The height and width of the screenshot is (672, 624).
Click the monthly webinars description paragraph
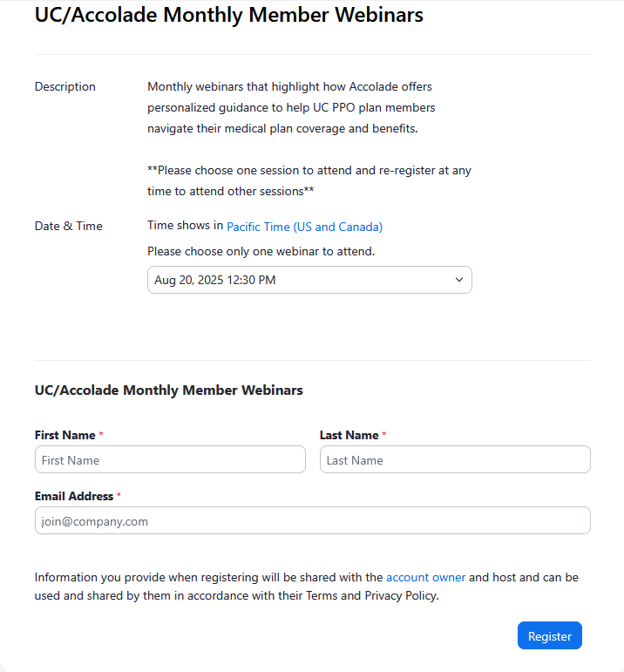tap(291, 108)
